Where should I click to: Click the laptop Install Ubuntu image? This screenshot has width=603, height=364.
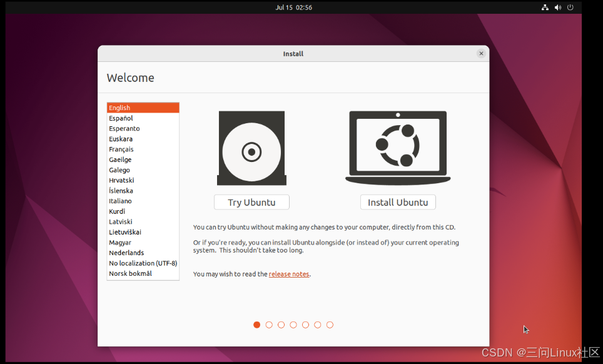point(398,148)
